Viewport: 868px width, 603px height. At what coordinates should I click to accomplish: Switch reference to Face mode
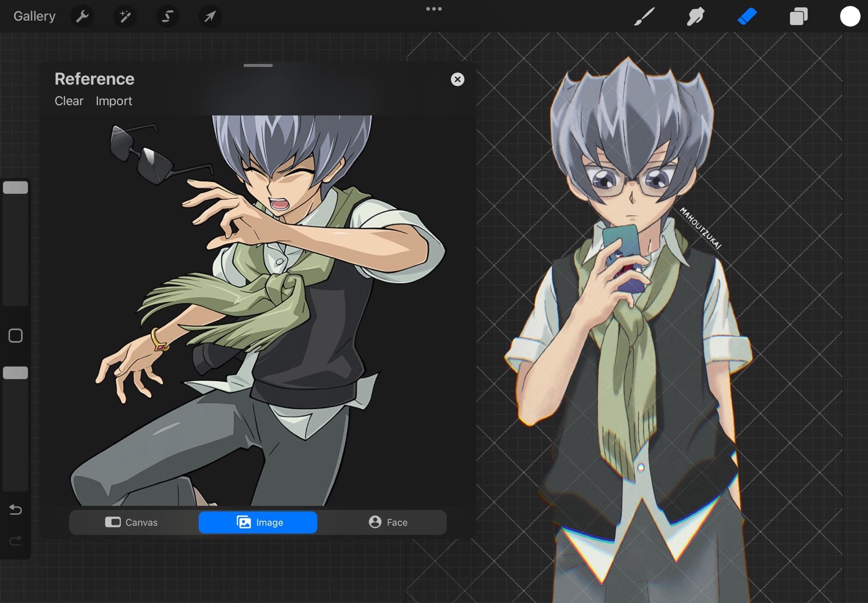coord(388,522)
